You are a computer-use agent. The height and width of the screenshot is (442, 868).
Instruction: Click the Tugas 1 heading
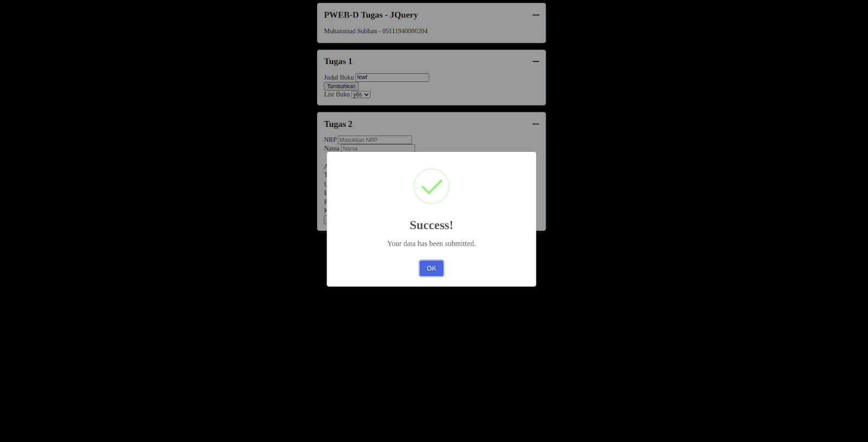(x=338, y=61)
